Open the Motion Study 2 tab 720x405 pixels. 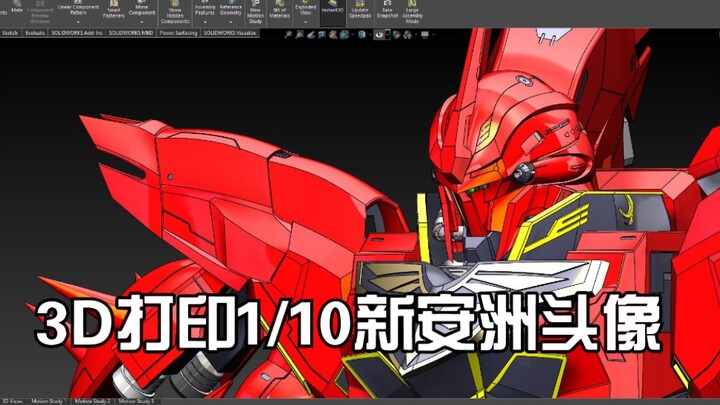coord(92,401)
